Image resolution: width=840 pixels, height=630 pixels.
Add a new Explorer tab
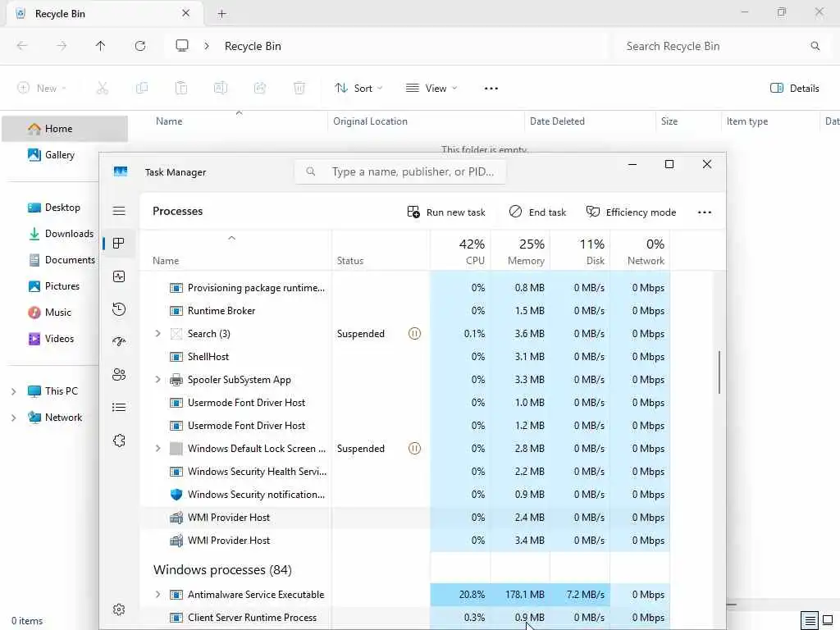[x=221, y=14]
